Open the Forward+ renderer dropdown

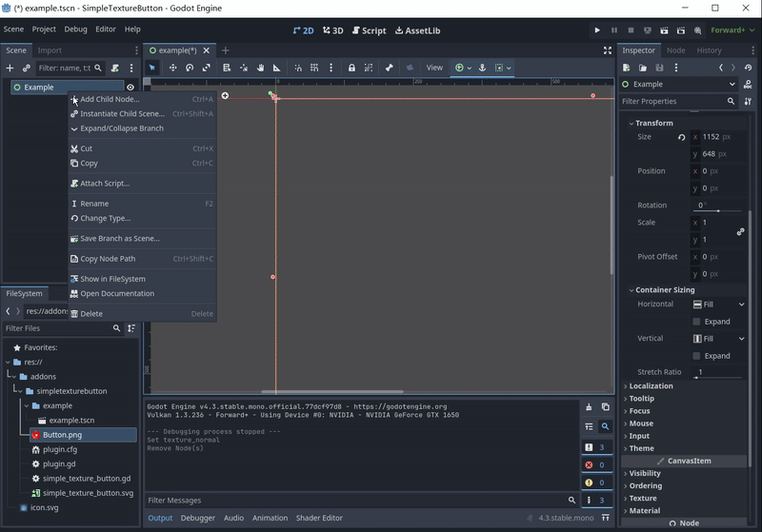point(732,30)
